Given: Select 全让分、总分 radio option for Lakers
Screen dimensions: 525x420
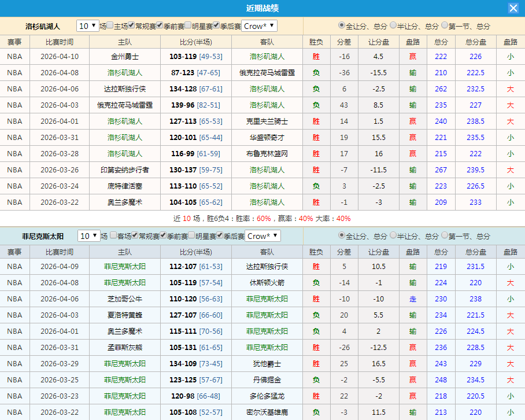Looking at the screenshot, I should [x=342, y=25].
